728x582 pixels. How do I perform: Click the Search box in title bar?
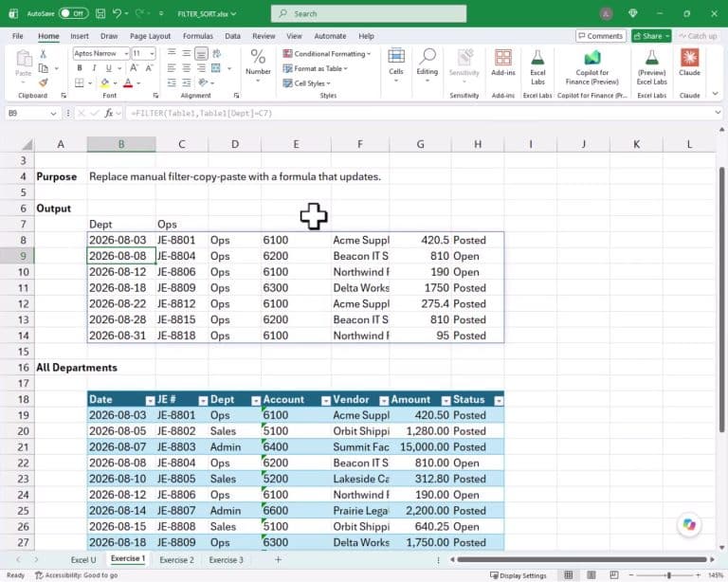coord(369,14)
